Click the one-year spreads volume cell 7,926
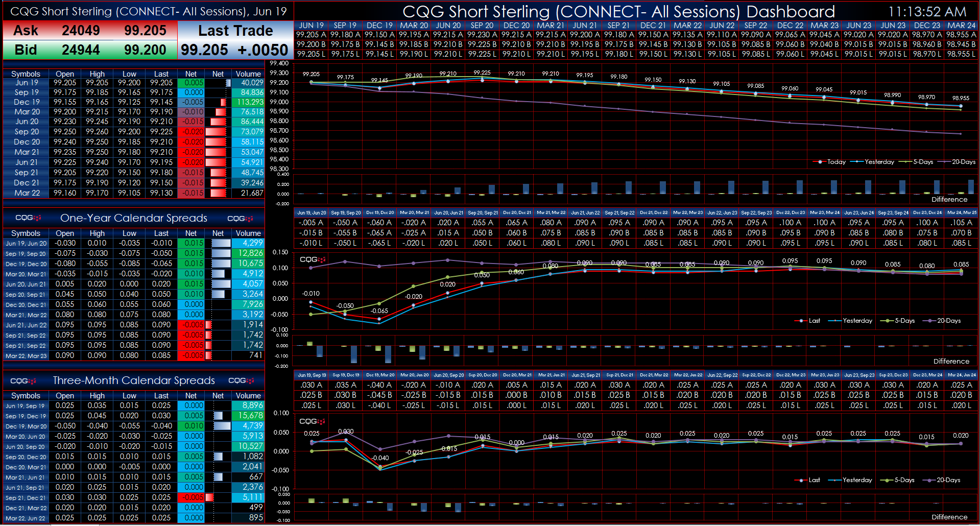The height and width of the screenshot is (526, 980). point(248,304)
